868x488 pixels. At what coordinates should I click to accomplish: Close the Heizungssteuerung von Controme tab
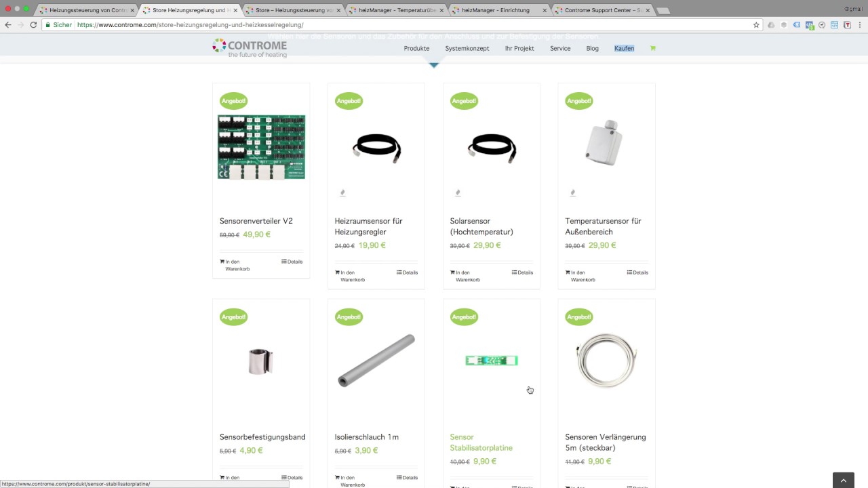[x=132, y=10]
